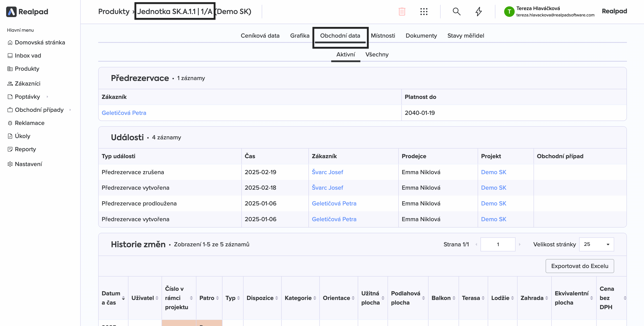Toggle sorting on Dispozice column

click(276, 298)
